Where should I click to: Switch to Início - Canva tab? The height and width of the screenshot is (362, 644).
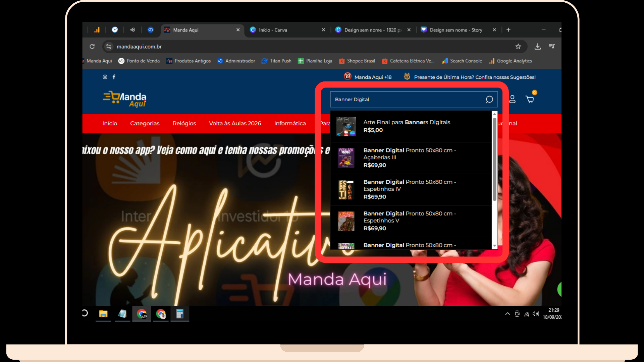tap(273, 30)
